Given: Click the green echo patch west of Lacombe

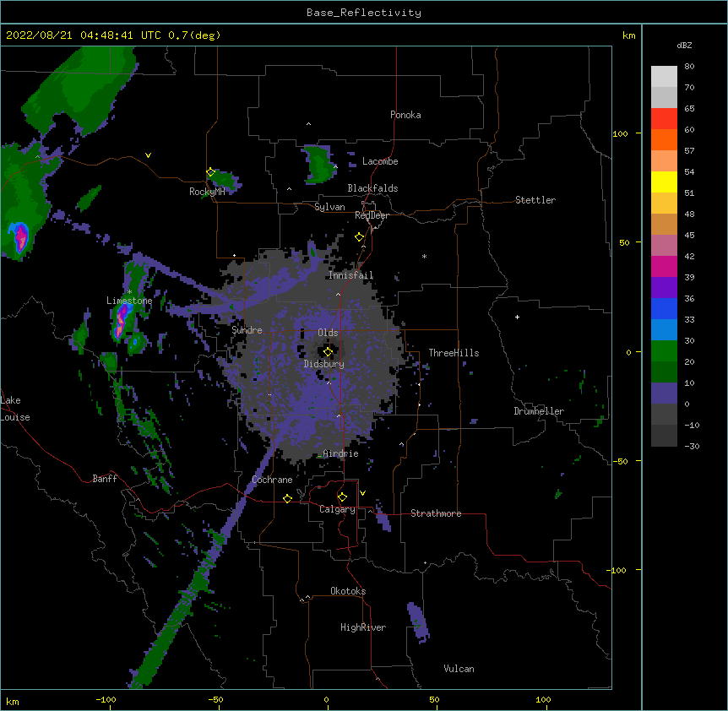Looking at the screenshot, I should pos(319,165).
